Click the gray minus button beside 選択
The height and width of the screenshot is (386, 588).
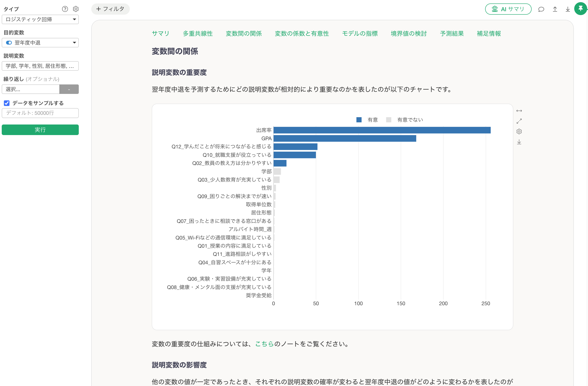69,89
